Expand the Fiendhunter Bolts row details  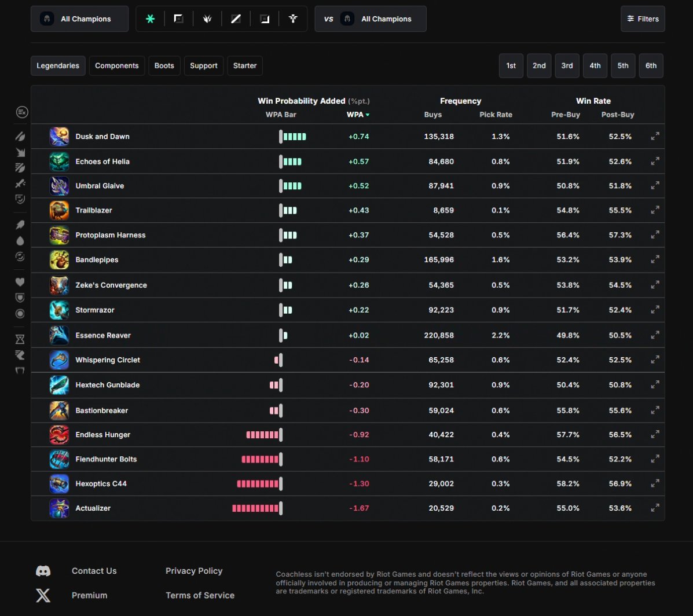click(x=655, y=459)
